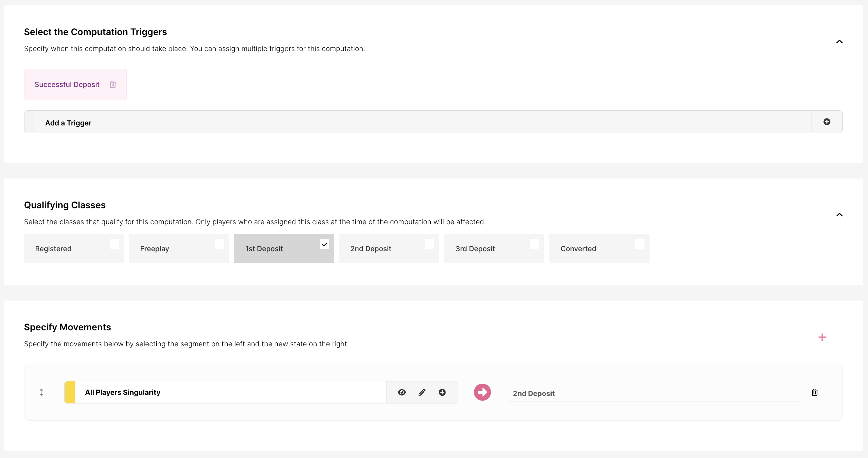
Task: Select the Freeplay class tile
Action: pyautogui.click(x=179, y=249)
